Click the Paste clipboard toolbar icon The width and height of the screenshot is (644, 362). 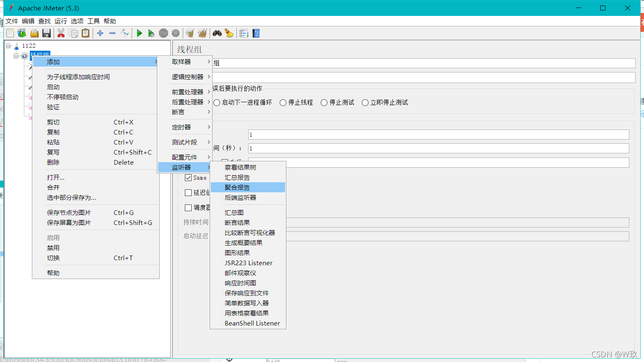tap(86, 33)
